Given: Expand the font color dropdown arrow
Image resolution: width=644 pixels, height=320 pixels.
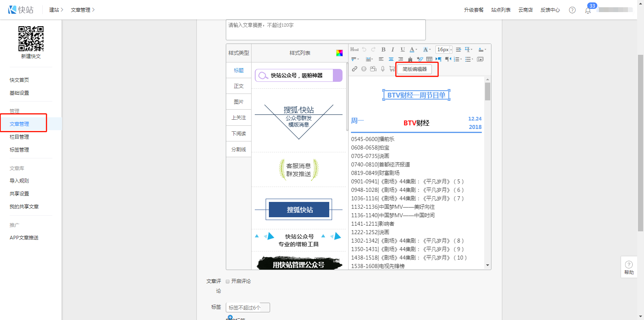Looking at the screenshot, I should 417,50.
